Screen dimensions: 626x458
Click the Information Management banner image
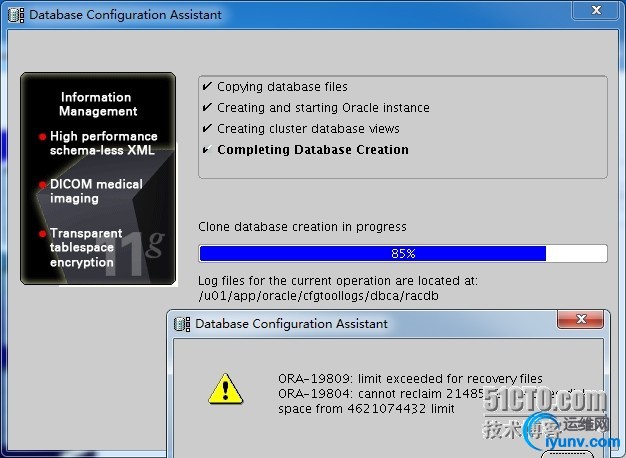98,178
